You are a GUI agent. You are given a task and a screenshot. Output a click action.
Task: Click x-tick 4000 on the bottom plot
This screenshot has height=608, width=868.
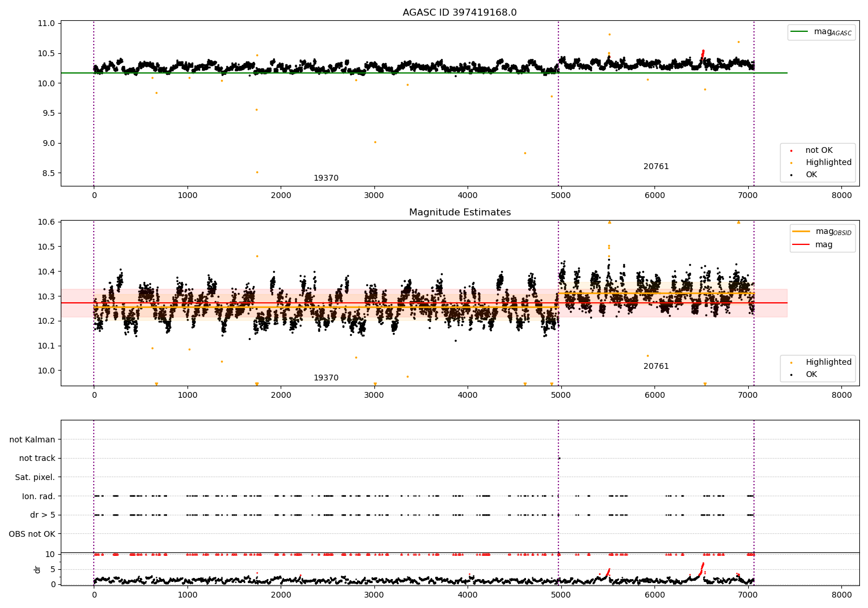[468, 595]
